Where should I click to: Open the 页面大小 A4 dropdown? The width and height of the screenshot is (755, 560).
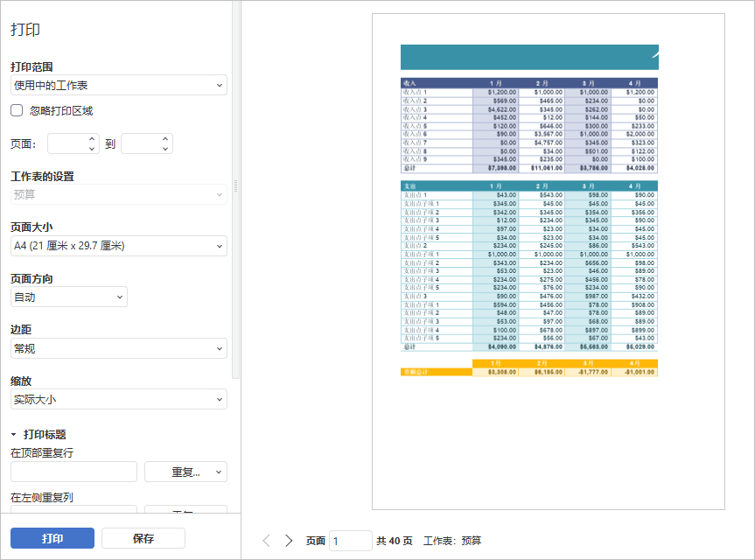click(x=119, y=246)
